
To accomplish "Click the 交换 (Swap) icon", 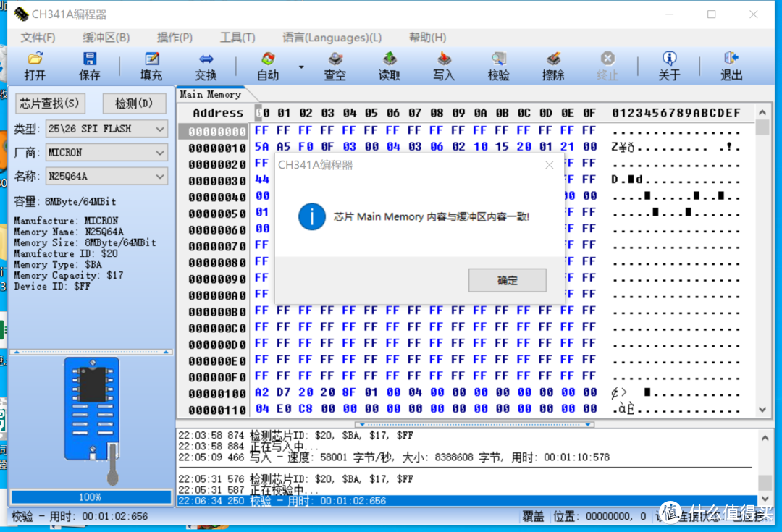I will pos(205,65).
